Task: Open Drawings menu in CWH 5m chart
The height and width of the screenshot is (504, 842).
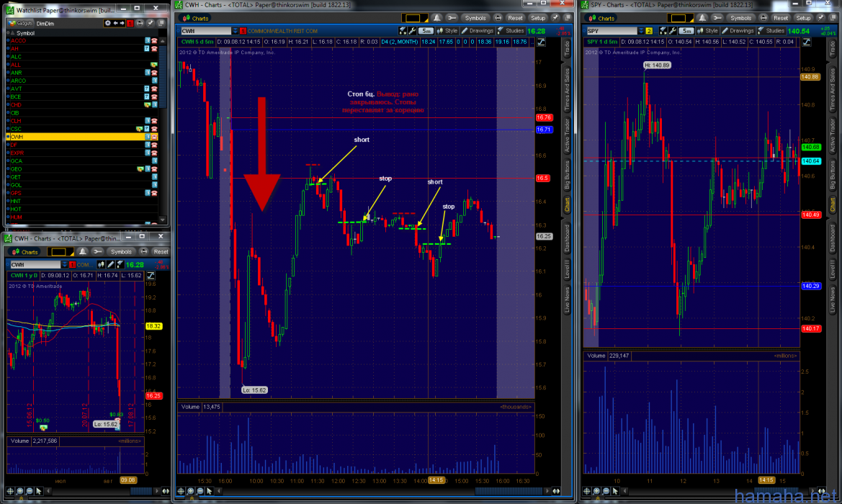Action: click(477, 31)
